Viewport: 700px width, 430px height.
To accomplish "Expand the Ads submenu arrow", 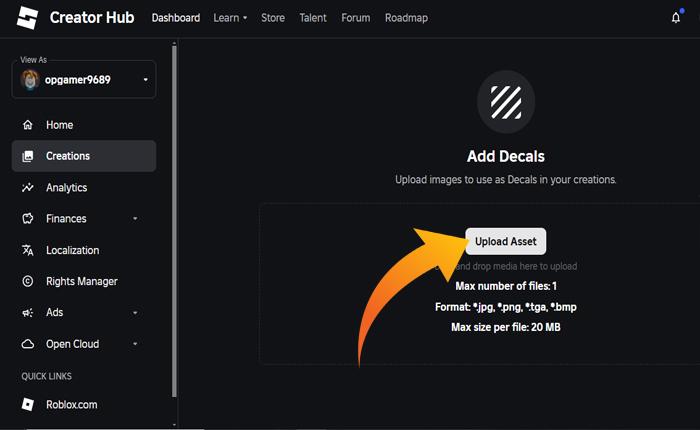I will coord(135,313).
